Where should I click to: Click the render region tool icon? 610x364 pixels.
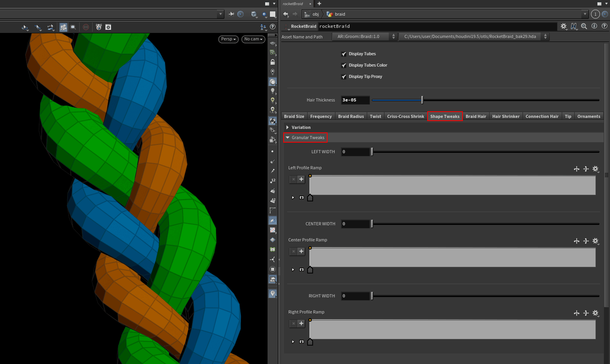(73, 27)
